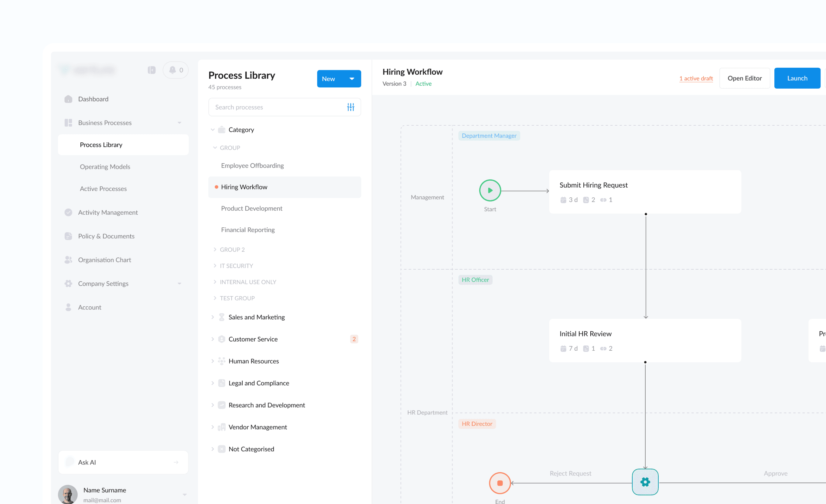Open the Submit Hiring Request step card
Viewport: 826px width, 504px height.
click(645, 192)
